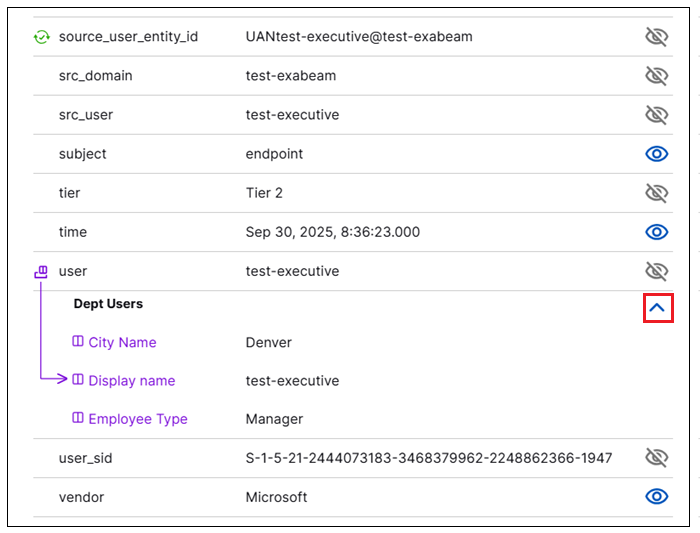Viewport: 700px width, 533px height.
Task: Toggle visibility of the user field
Action: pos(656,271)
